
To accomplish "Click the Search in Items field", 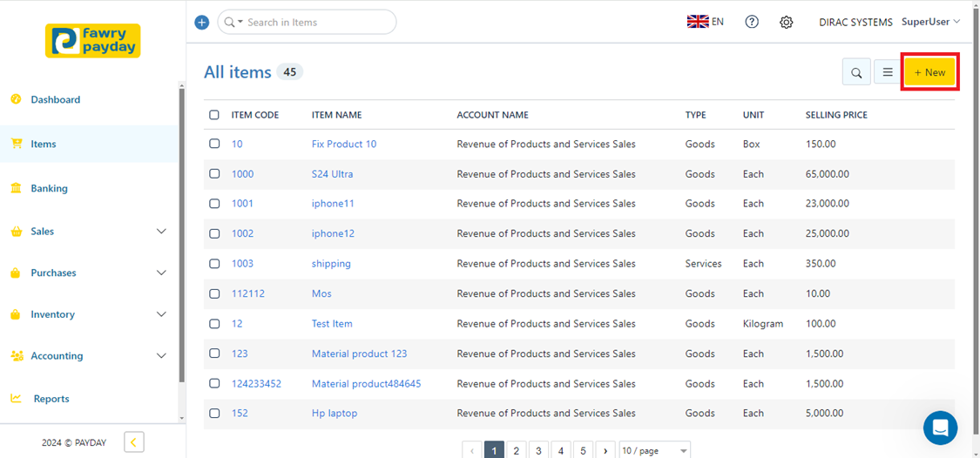I will (318, 23).
